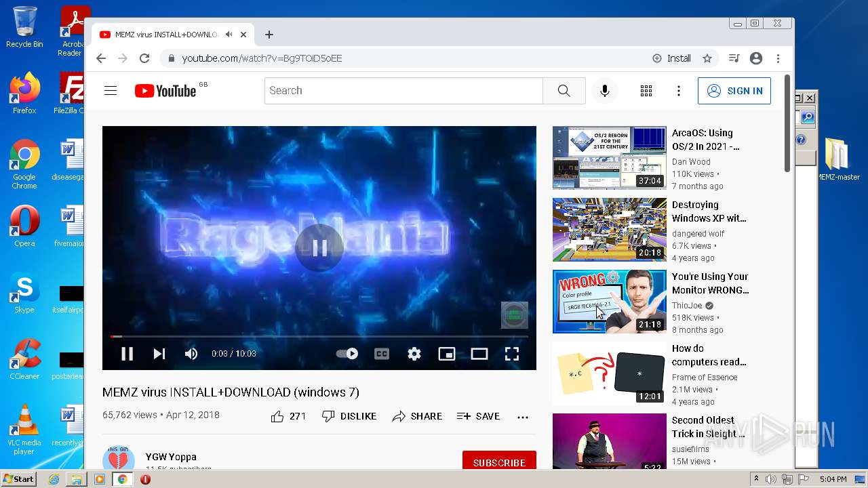Open YouTube settings three-dot menu
The width and height of the screenshot is (868, 488).
(679, 91)
